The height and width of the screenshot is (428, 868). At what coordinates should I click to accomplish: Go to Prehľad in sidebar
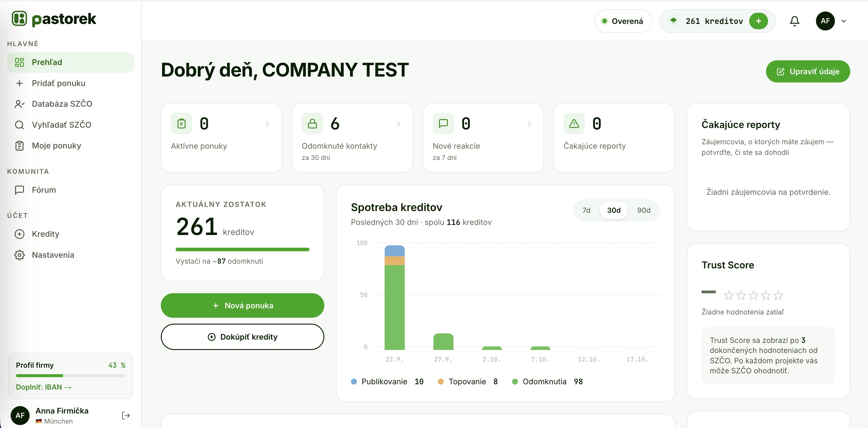pyautogui.click(x=70, y=62)
